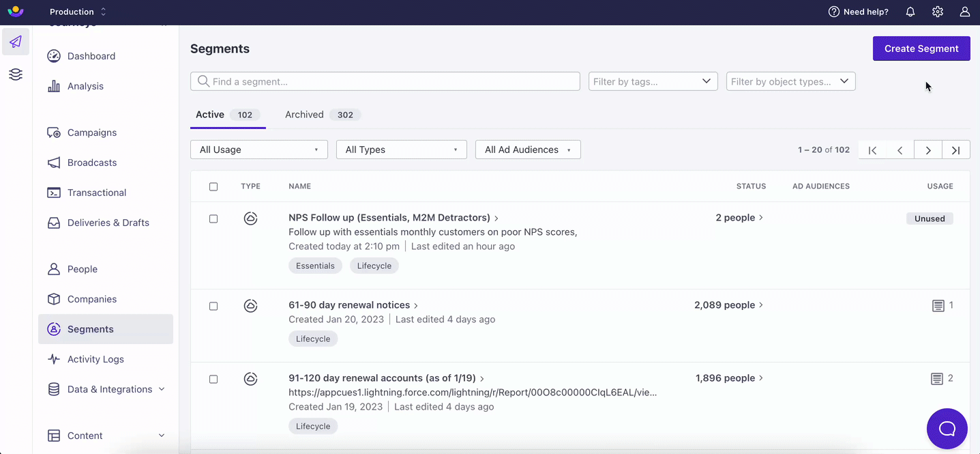Screen dimensions: 980x454
Task: Toggle the select-all checkbox in table header
Action: coord(213,186)
